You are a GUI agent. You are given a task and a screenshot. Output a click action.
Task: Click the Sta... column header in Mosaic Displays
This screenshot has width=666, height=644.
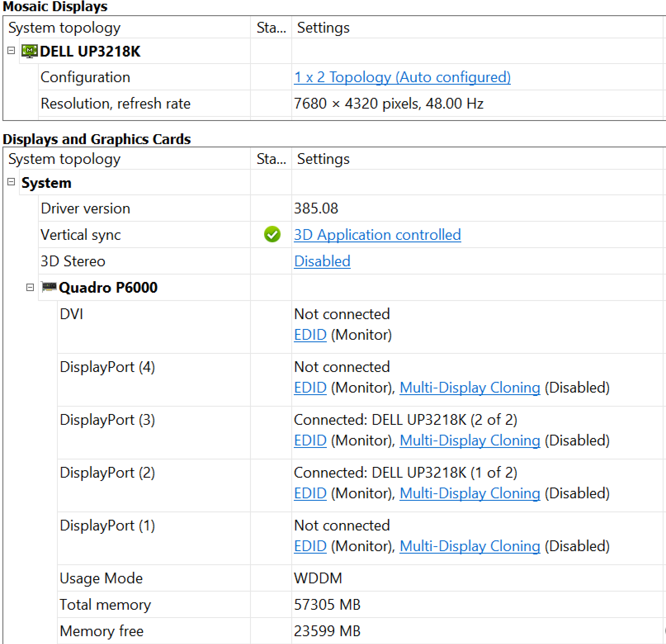[271, 28]
